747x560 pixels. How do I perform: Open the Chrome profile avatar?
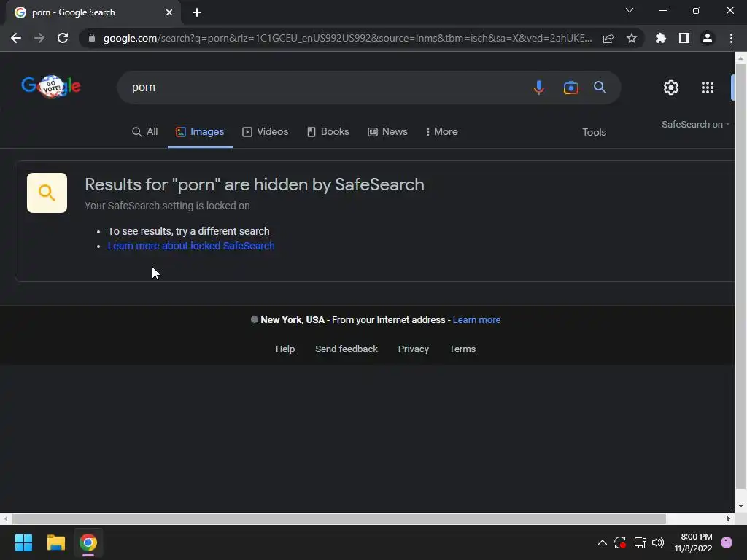pyautogui.click(x=708, y=38)
